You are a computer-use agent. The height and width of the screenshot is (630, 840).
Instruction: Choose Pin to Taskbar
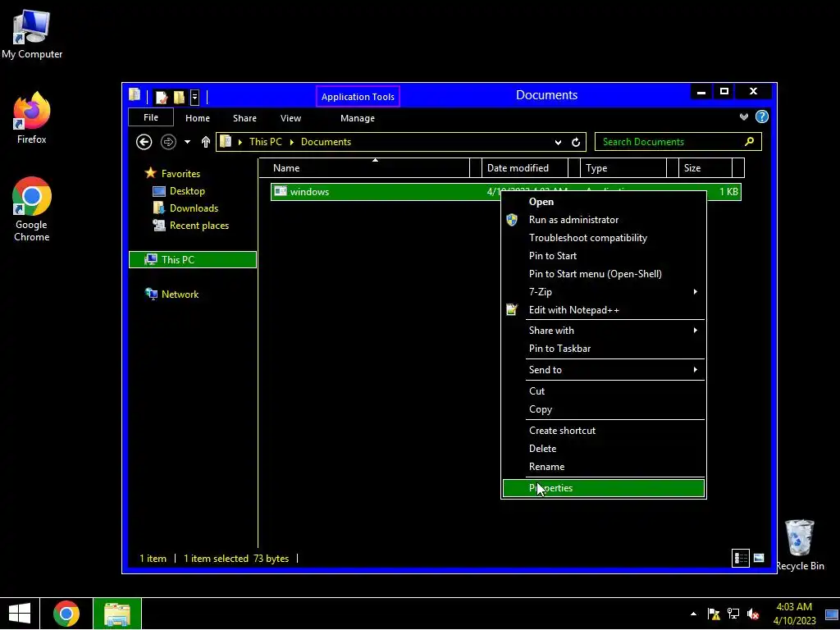(604, 348)
